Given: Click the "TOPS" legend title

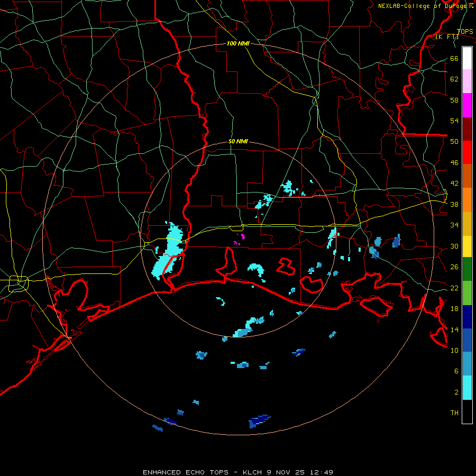Looking at the screenshot, I should (465, 31).
